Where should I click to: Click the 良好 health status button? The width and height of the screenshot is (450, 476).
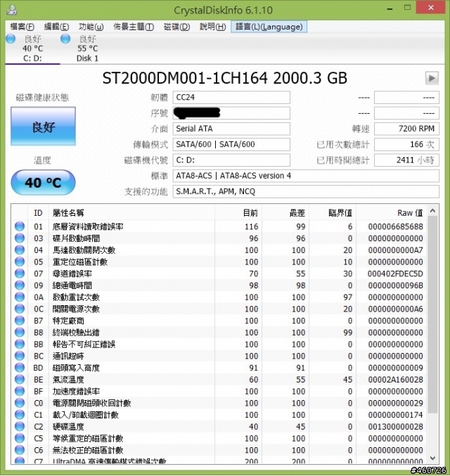tap(43, 127)
